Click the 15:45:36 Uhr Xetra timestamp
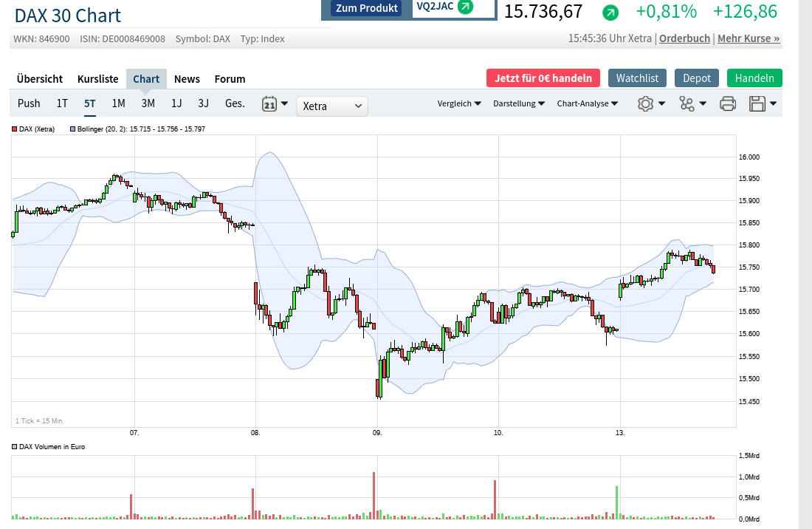The image size is (812, 529). coord(610,38)
